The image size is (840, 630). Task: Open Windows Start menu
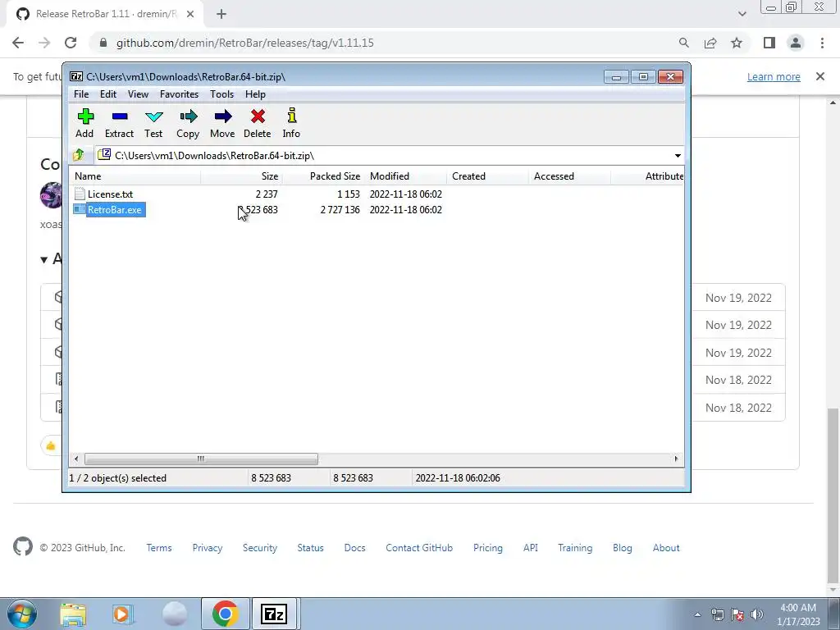coord(22,614)
